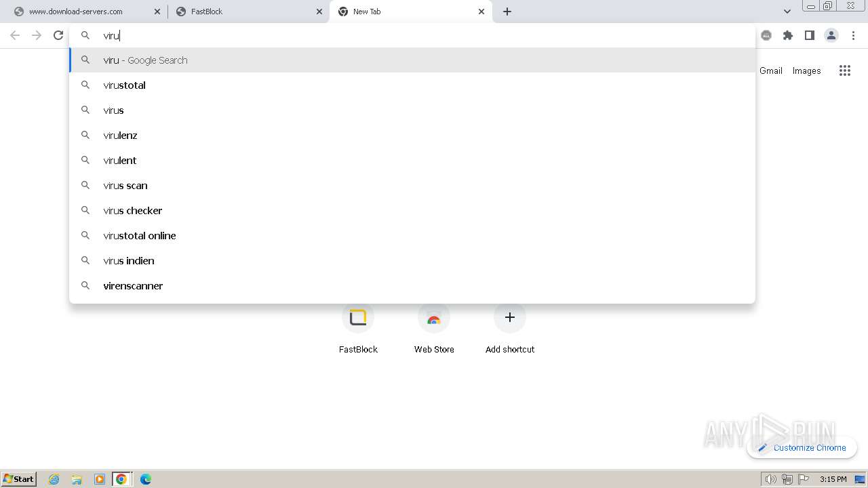Go forward with the forward arrow
The height and width of the screenshot is (488, 868).
tap(37, 35)
